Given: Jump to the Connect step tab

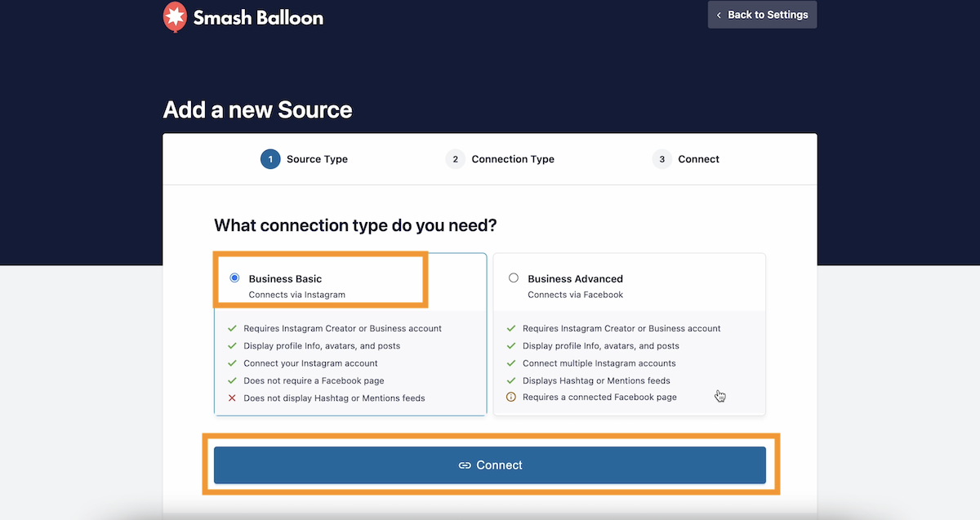Looking at the screenshot, I should (698, 159).
